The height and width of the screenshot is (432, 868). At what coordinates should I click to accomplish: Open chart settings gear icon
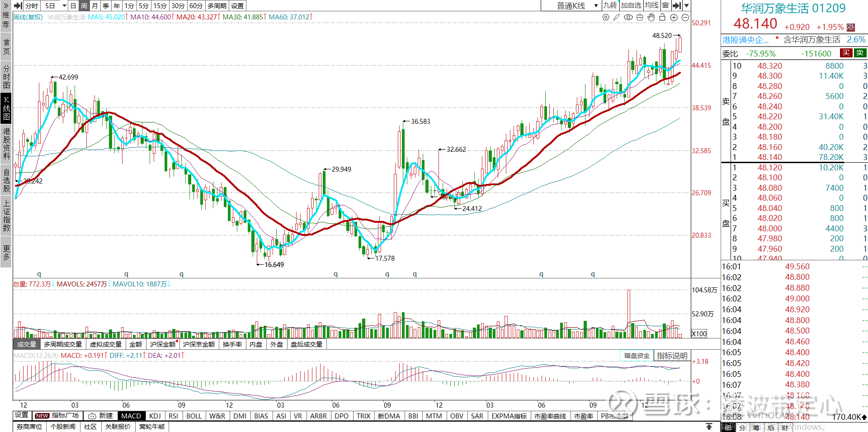tap(606, 17)
